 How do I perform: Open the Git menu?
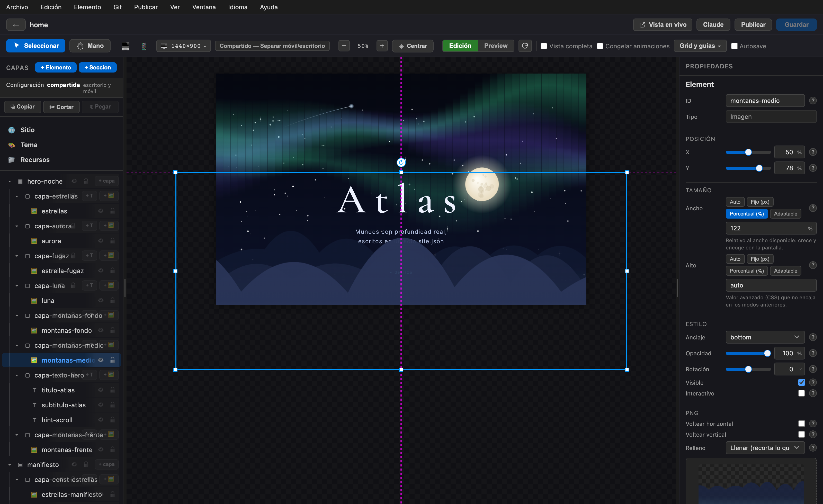click(x=118, y=7)
